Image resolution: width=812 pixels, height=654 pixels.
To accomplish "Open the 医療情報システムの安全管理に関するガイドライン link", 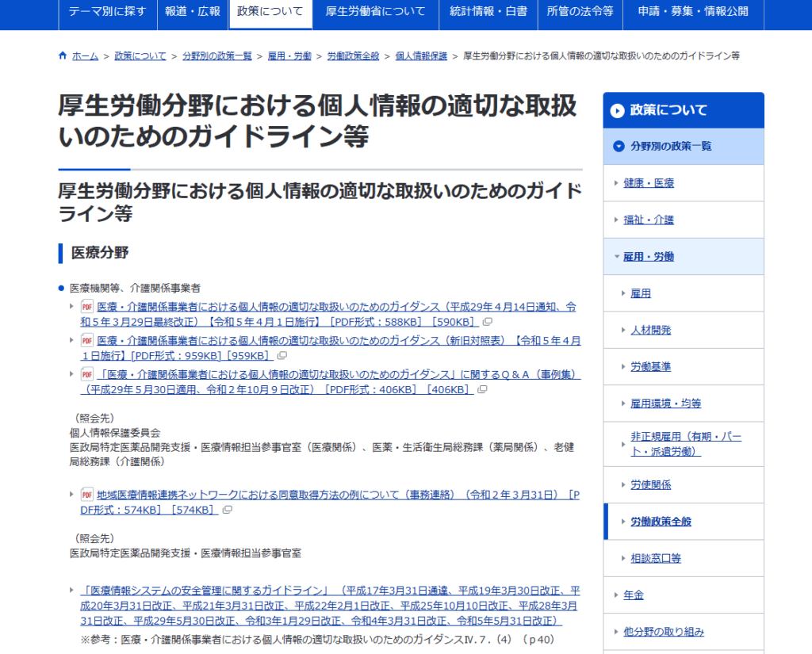I will pos(205,591).
